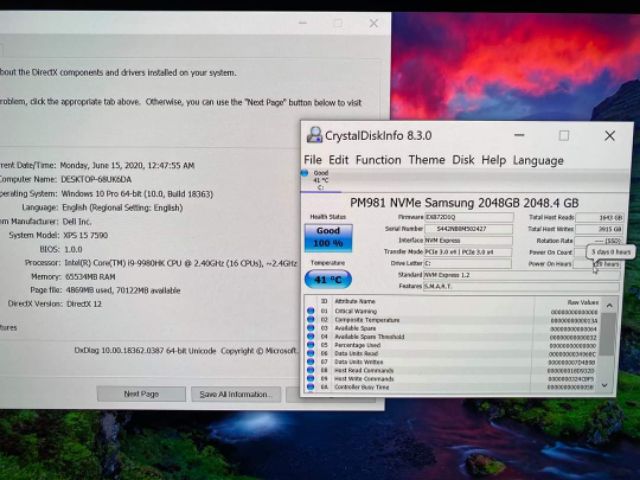Viewport: 640px width, 480px height.
Task: Click the Attribute Name column header
Action: (355, 301)
